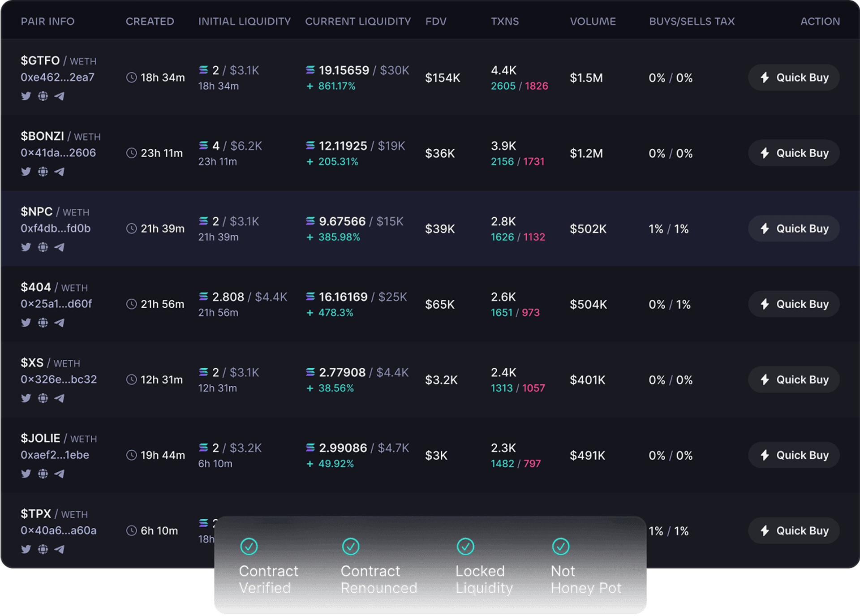
Task: Click the TXNS column header
Action: (504, 22)
